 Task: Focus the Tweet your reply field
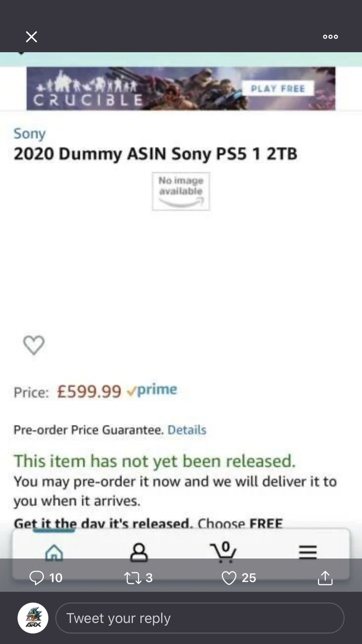click(200, 618)
